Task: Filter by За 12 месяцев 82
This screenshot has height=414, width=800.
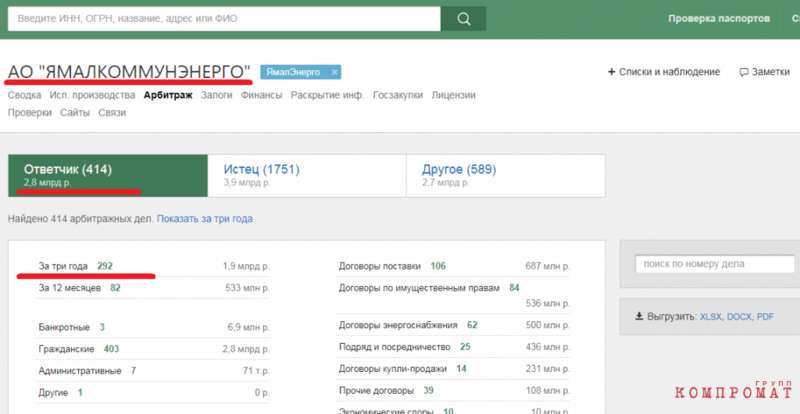Action: point(80,288)
